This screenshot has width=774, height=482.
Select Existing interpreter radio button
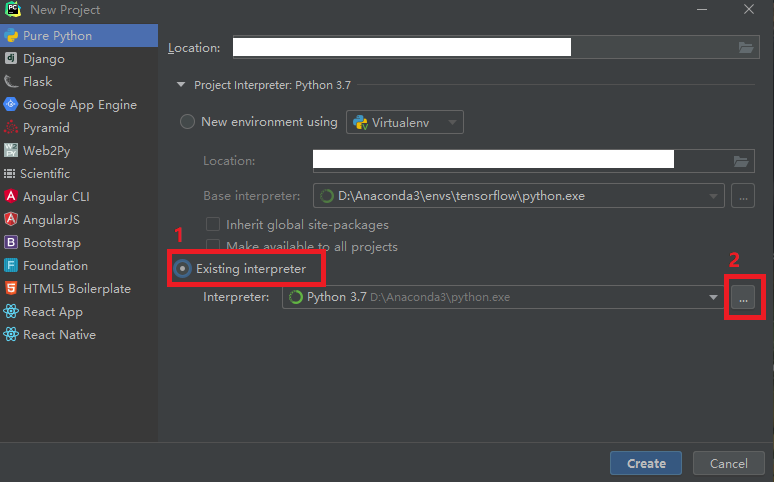(x=183, y=269)
